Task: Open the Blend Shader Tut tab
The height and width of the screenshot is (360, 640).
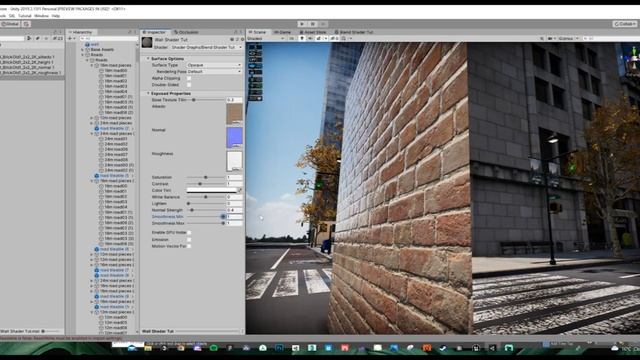Action: point(354,32)
